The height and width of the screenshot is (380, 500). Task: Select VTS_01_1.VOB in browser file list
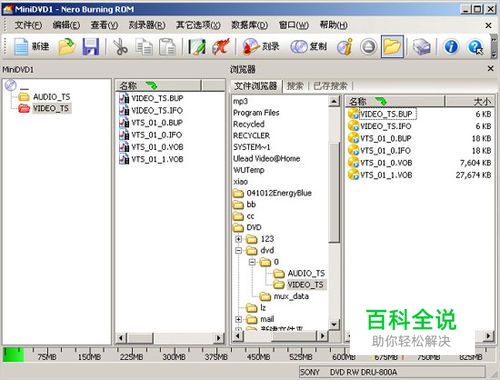click(380, 175)
